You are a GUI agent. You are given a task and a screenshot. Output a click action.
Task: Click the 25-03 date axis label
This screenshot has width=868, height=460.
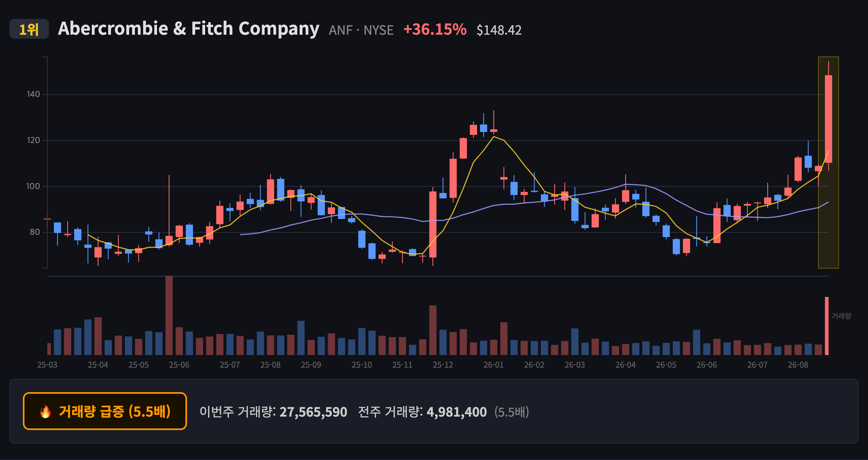[x=47, y=365]
